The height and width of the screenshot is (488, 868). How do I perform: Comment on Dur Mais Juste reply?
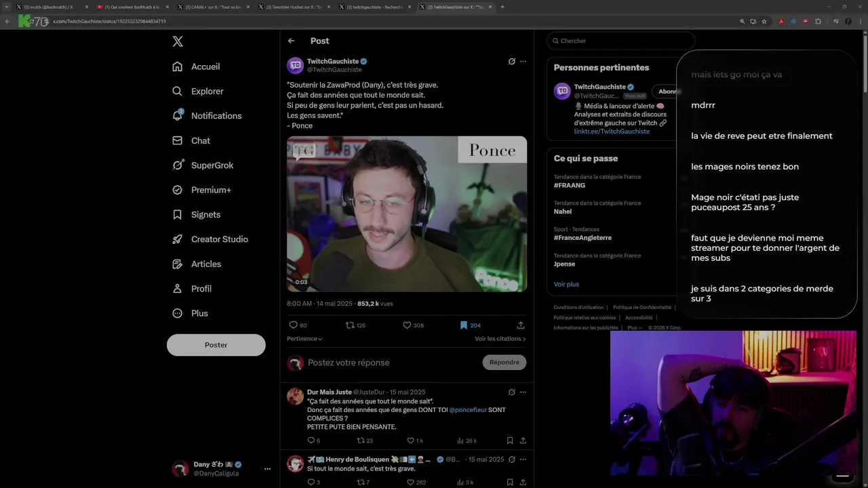click(313, 441)
